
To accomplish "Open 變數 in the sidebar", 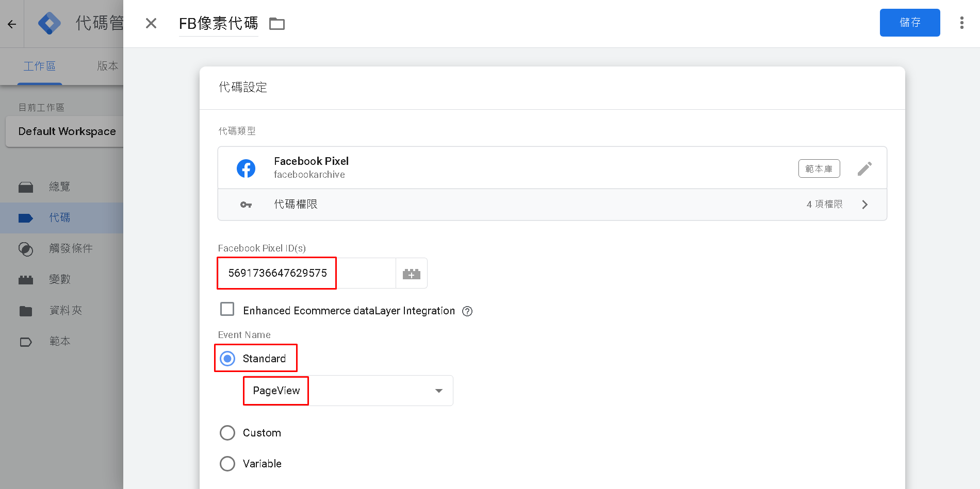I will 60,279.
